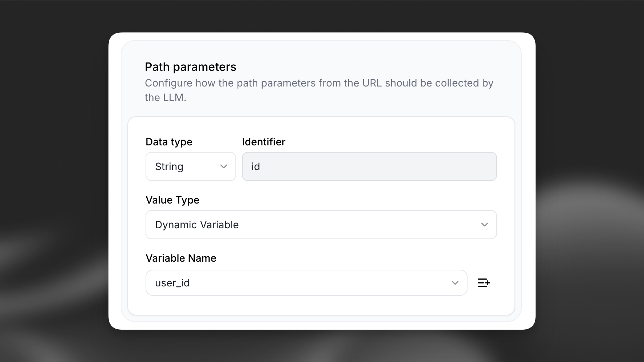Open the Value Type dropdown
Viewport: 644px width, 362px height.
[321, 225]
